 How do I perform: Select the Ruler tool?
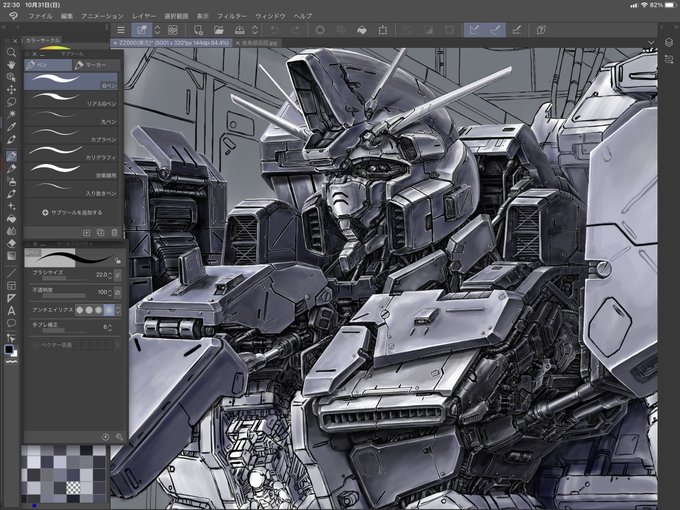tap(11, 298)
